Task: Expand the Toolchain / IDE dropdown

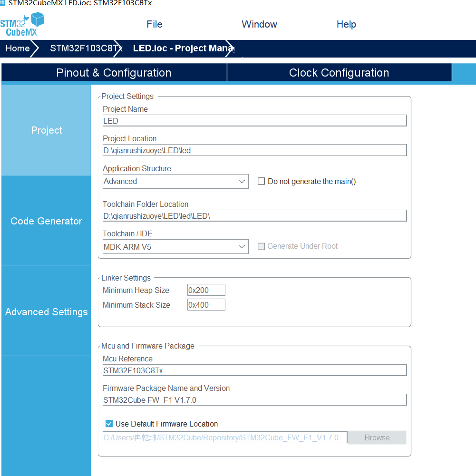Action: pyautogui.click(x=175, y=246)
